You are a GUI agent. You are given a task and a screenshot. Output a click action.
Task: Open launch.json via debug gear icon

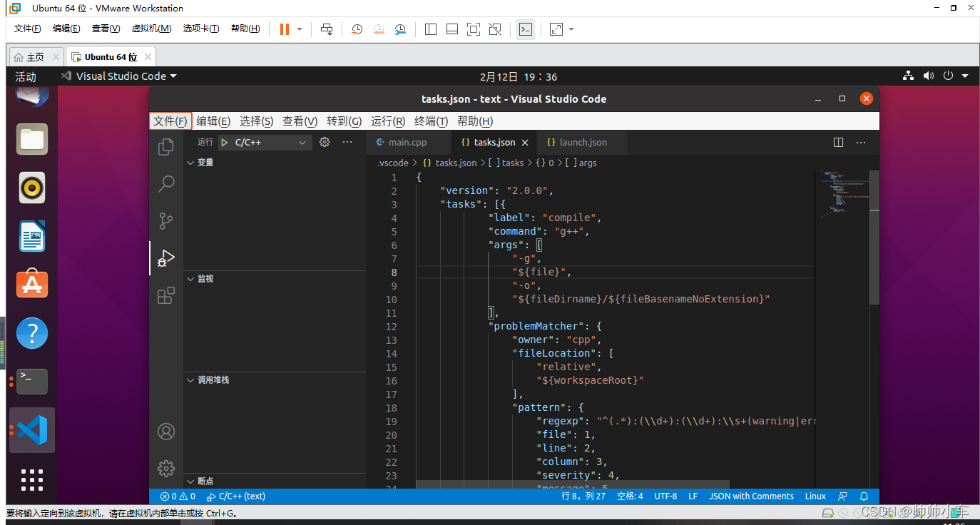(325, 142)
